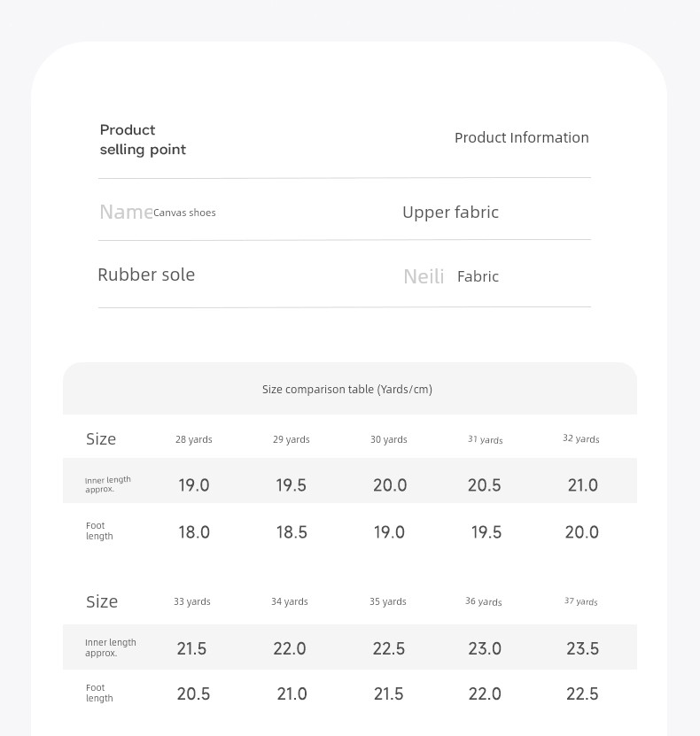Click inner length value 23.0
Image resolution: width=700 pixels, height=736 pixels.
[x=485, y=648]
